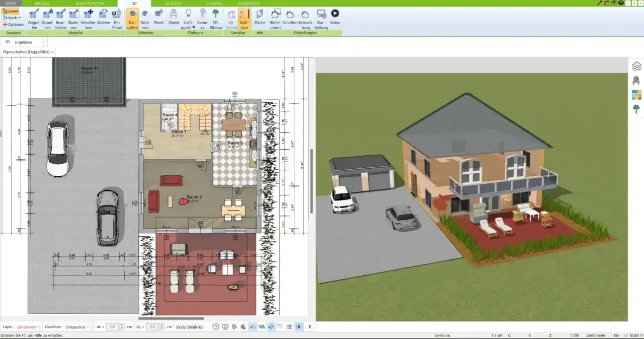
Task: Click the Hin. Pinsel tool
Action: (x=117, y=19)
